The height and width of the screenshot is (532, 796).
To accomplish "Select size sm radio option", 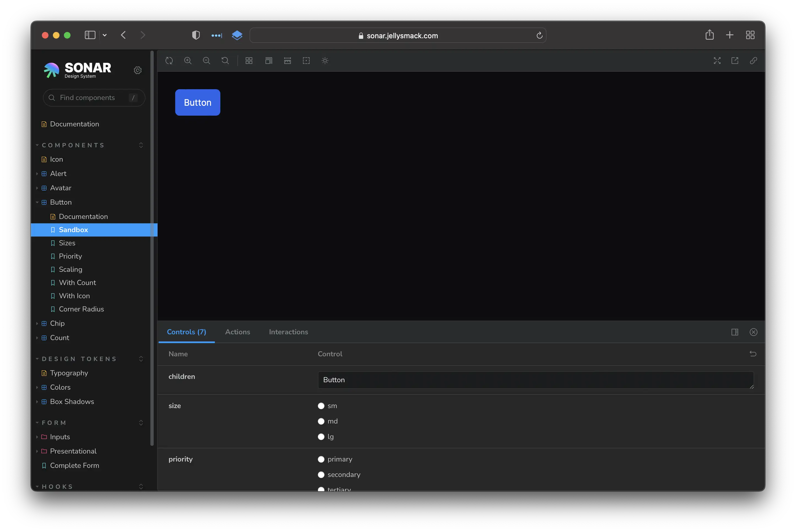I will [321, 406].
